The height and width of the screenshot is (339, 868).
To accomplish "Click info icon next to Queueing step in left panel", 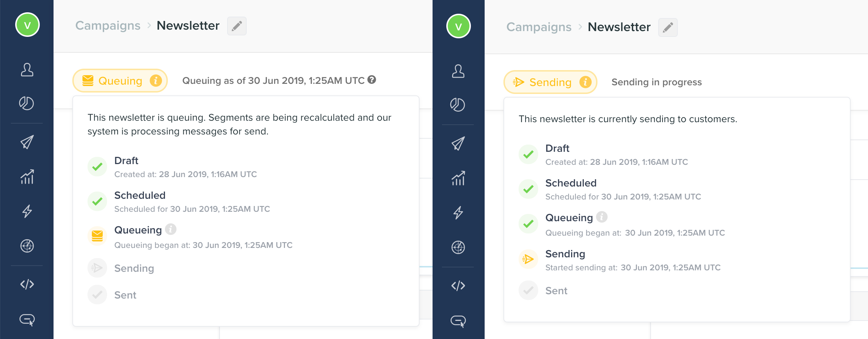I will tap(171, 229).
